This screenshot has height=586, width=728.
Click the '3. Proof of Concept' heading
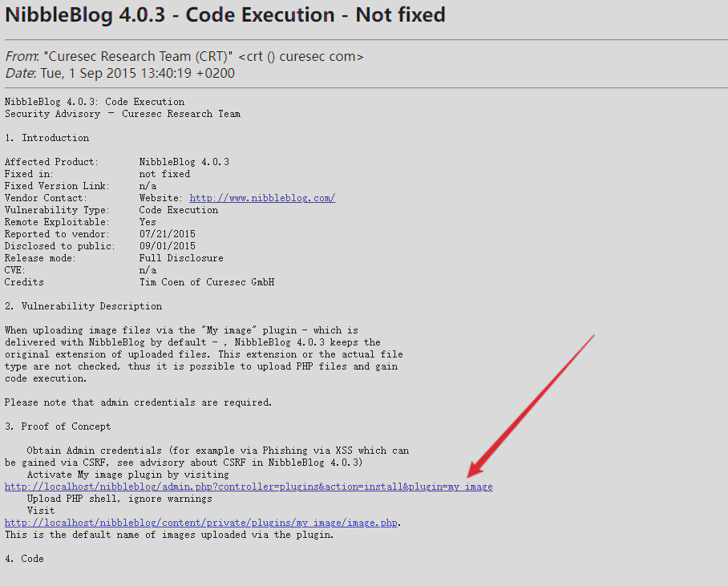[x=58, y=426]
